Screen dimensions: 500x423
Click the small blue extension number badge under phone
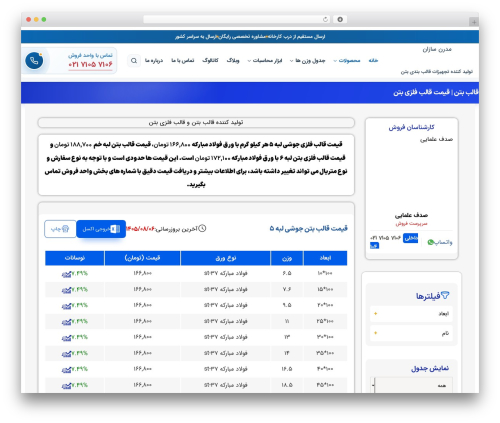coord(374,246)
